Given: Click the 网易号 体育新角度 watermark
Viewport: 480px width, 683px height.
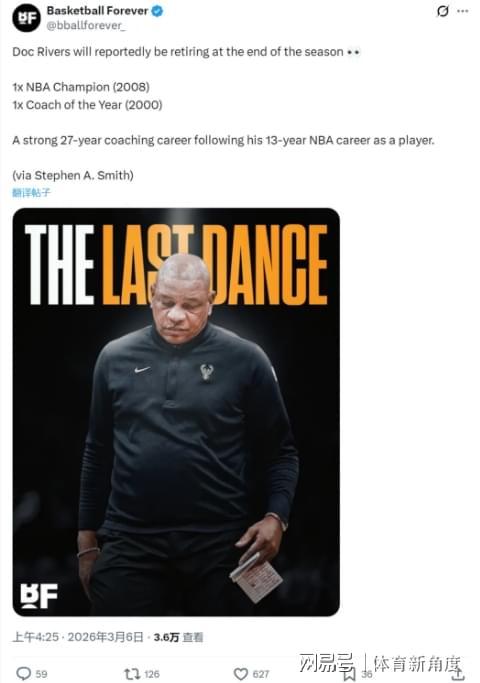Looking at the screenshot, I should click(x=380, y=663).
